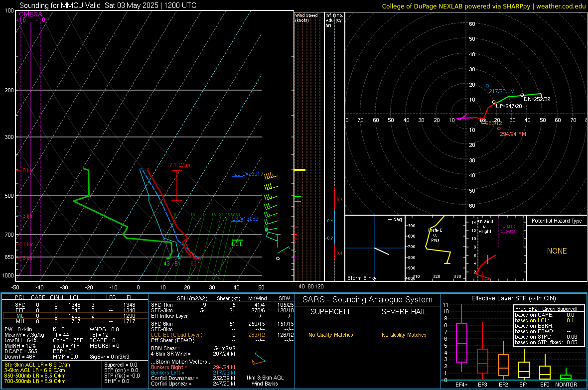Click the Corfidi downshear white circle on hodograph
The image size is (588, 390).
click(x=522, y=95)
